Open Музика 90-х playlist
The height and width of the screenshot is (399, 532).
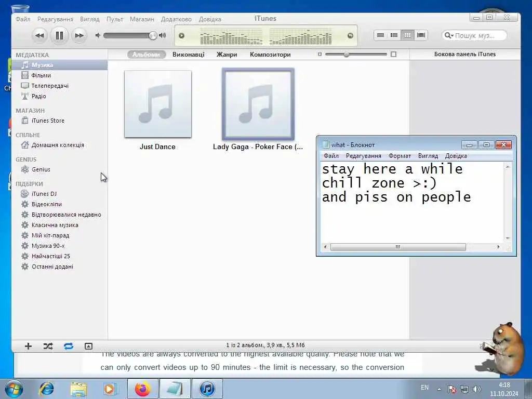coord(60,246)
